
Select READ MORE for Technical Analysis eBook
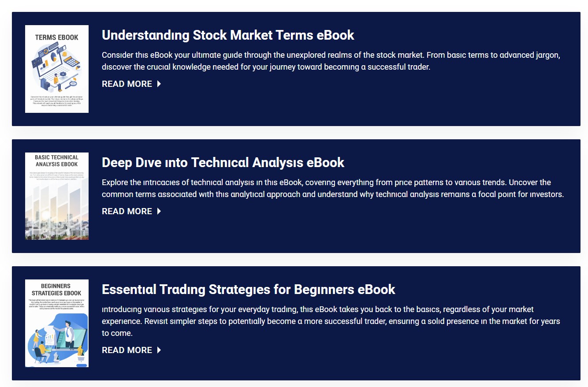point(127,211)
